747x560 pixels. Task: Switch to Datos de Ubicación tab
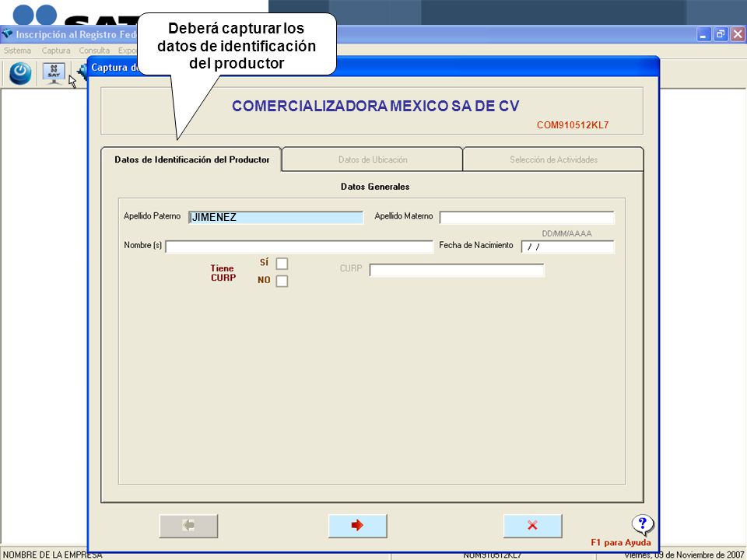point(373,159)
